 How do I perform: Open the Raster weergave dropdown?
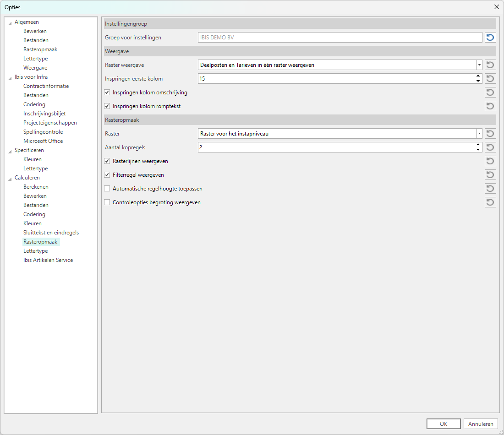point(479,65)
